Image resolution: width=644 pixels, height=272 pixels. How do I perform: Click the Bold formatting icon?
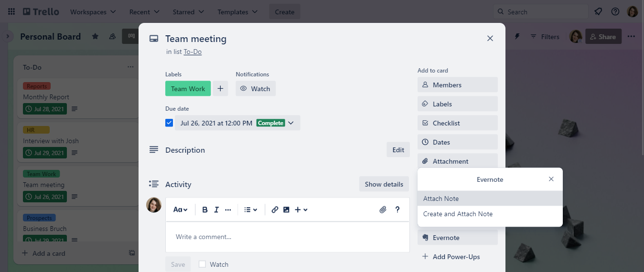(205, 209)
